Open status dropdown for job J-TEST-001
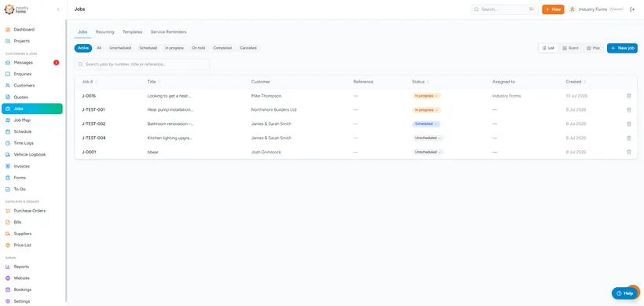Image resolution: width=644 pixels, height=306 pixels. coord(426,110)
